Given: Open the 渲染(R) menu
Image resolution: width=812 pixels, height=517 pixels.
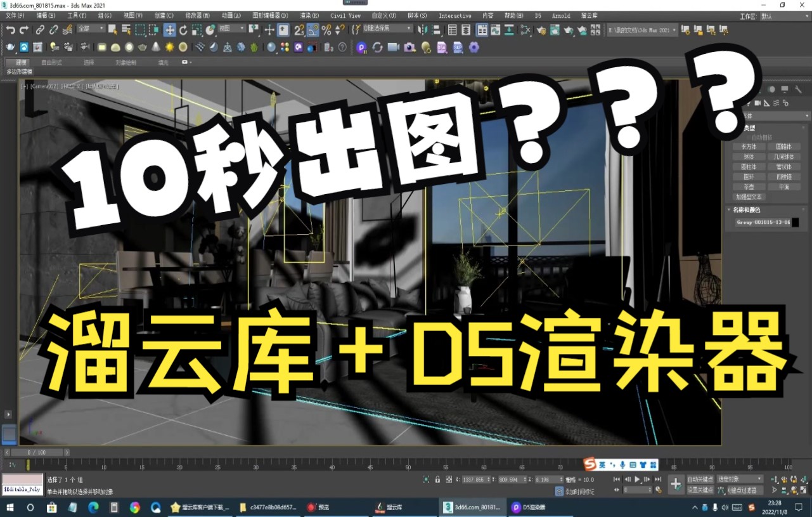Looking at the screenshot, I should (x=310, y=15).
